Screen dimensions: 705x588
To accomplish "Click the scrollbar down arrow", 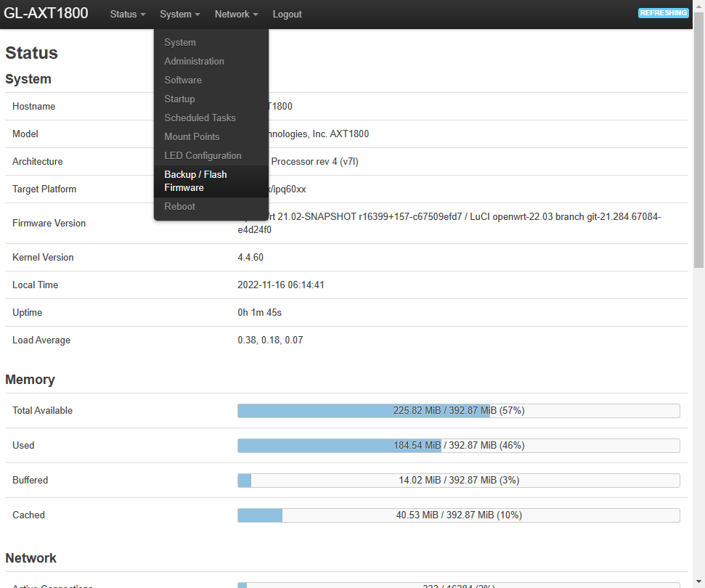I will 698,582.
